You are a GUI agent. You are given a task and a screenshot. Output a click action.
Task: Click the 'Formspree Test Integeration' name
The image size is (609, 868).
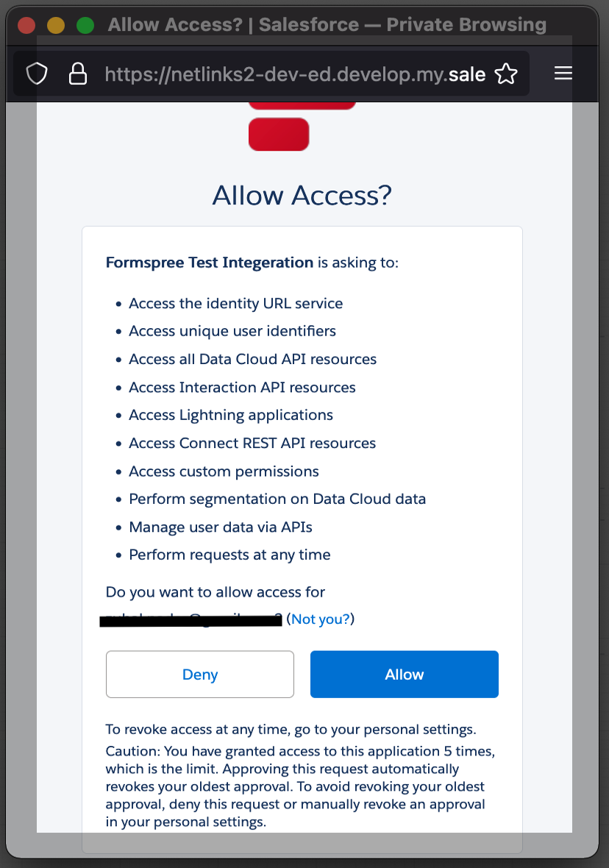[209, 262]
